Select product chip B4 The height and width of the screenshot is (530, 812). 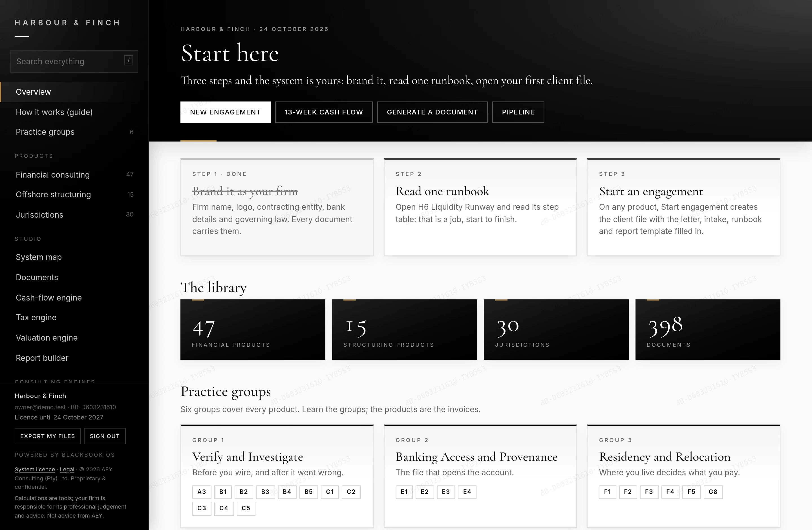[287, 492]
